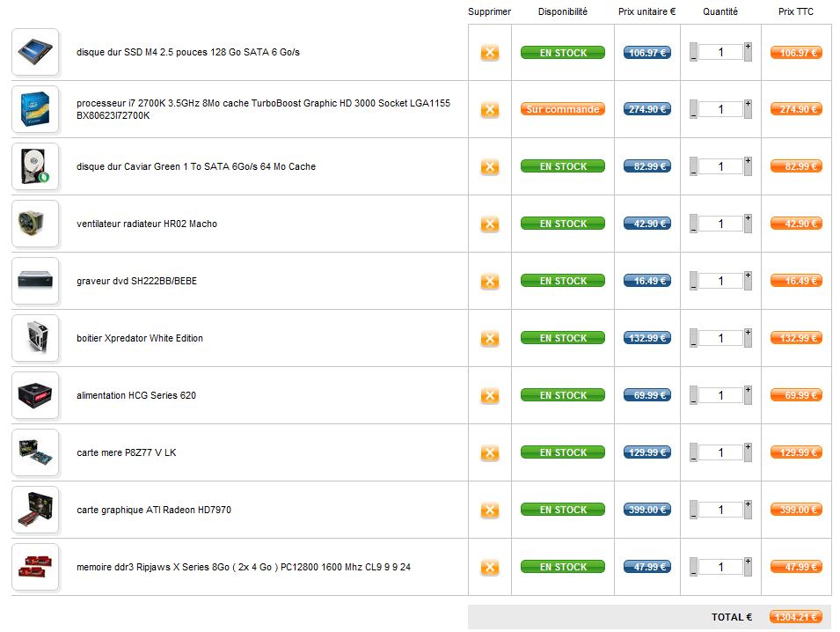Viewport: 840px width, 632px height.
Task: Increase quantity of Radeon HD7970 card
Action: (x=748, y=504)
